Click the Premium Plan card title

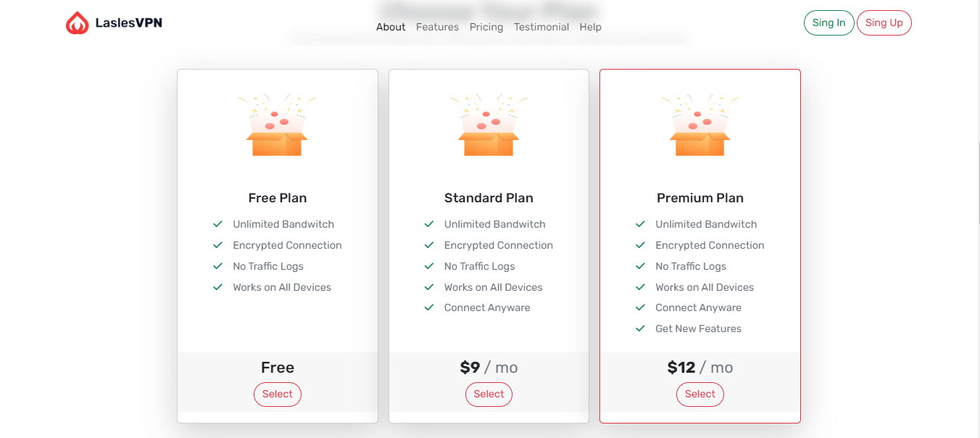point(700,198)
